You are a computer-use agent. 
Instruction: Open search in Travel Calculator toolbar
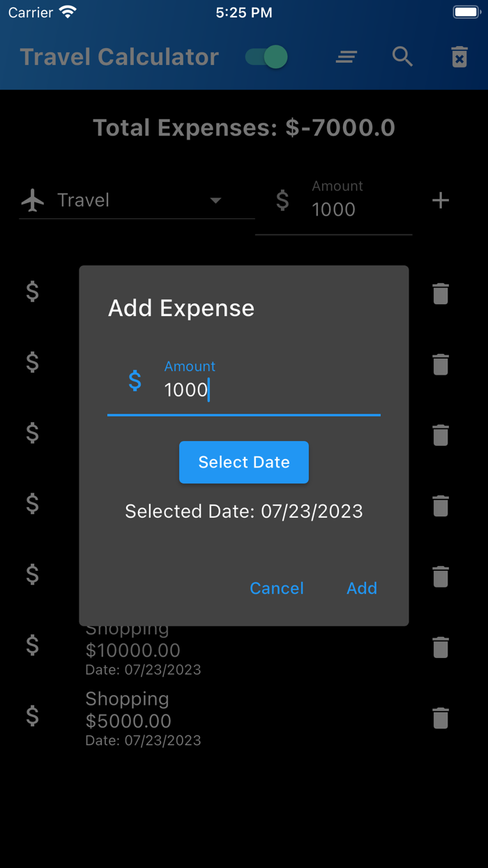pyautogui.click(x=402, y=57)
